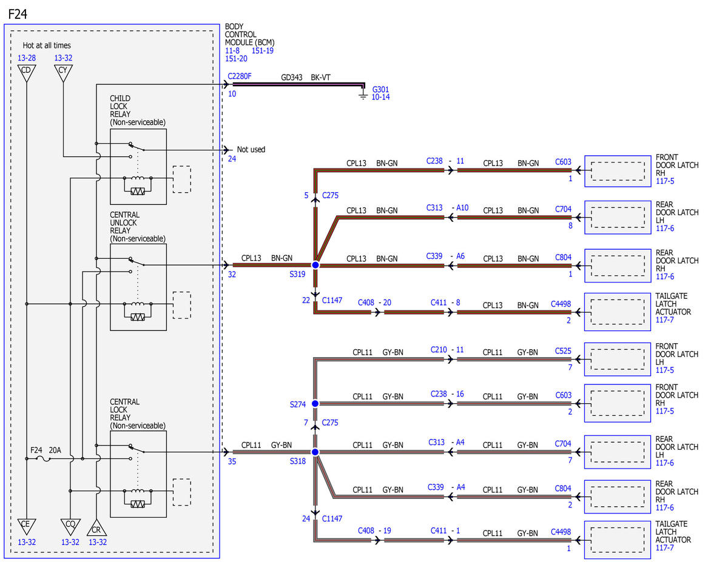This screenshot has width=728, height=562.
Task: Click the F24 diagram title
Action: coord(18,13)
